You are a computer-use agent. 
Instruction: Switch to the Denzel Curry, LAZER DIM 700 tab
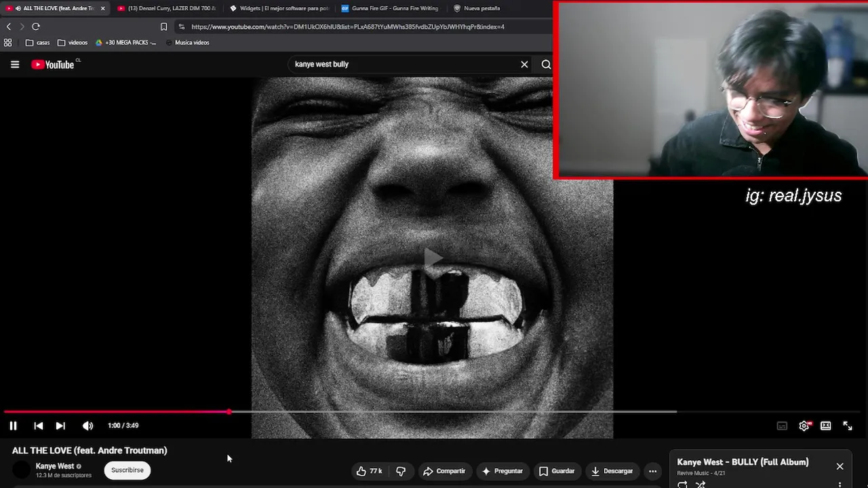[167, 8]
